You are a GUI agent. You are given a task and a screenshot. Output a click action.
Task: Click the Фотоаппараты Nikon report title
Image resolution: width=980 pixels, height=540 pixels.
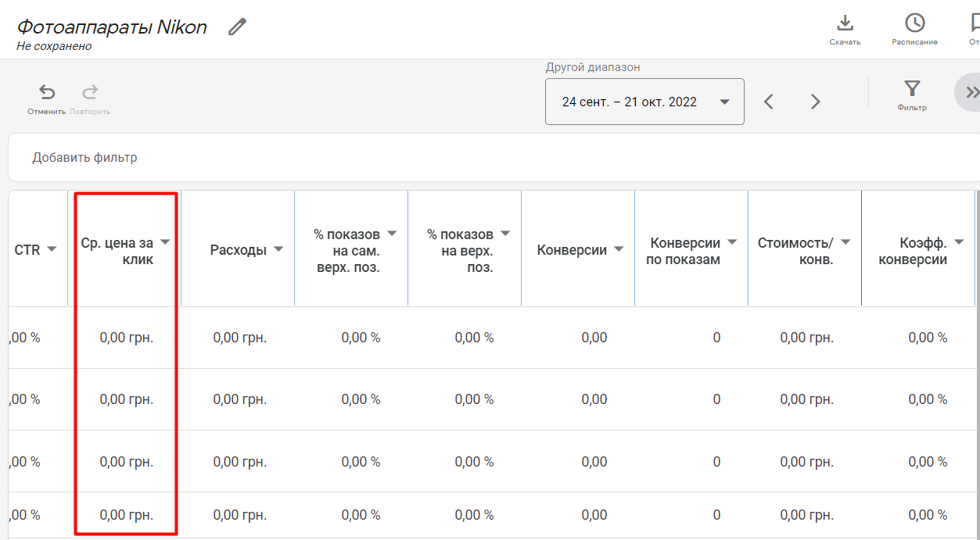click(112, 27)
